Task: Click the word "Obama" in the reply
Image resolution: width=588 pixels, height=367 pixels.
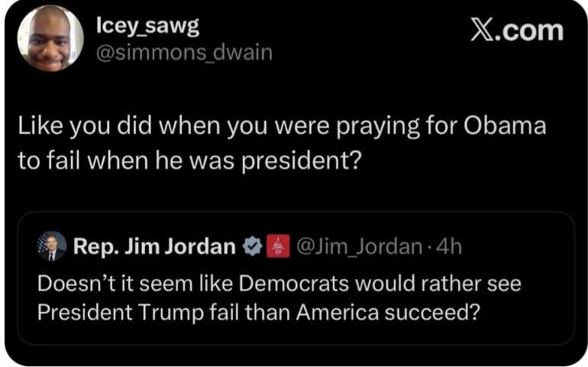Action: [507, 126]
